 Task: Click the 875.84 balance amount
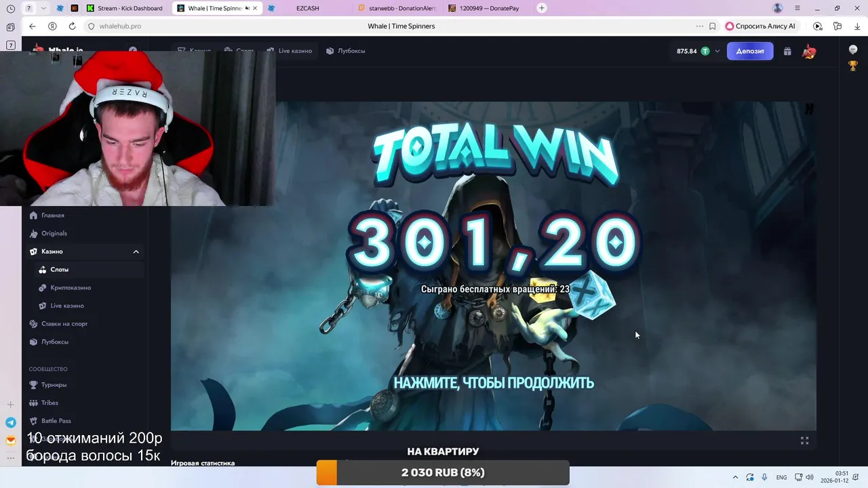pos(686,51)
